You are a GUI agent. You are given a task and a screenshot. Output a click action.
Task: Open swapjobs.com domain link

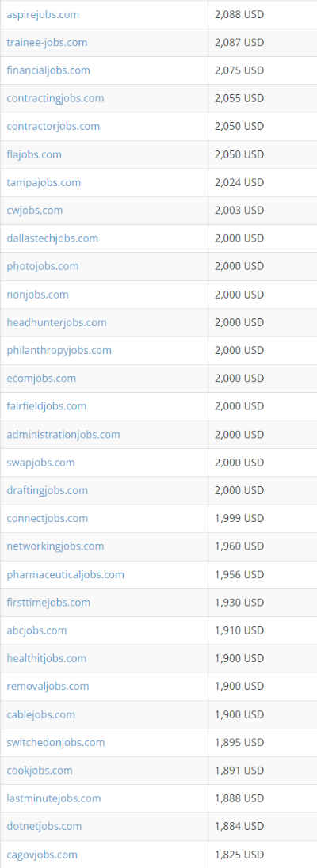(x=40, y=463)
